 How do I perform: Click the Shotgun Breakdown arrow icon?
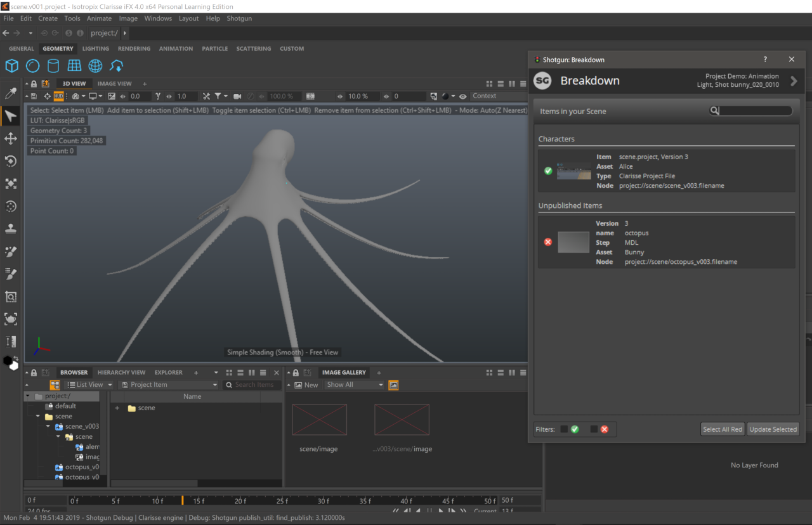point(794,81)
